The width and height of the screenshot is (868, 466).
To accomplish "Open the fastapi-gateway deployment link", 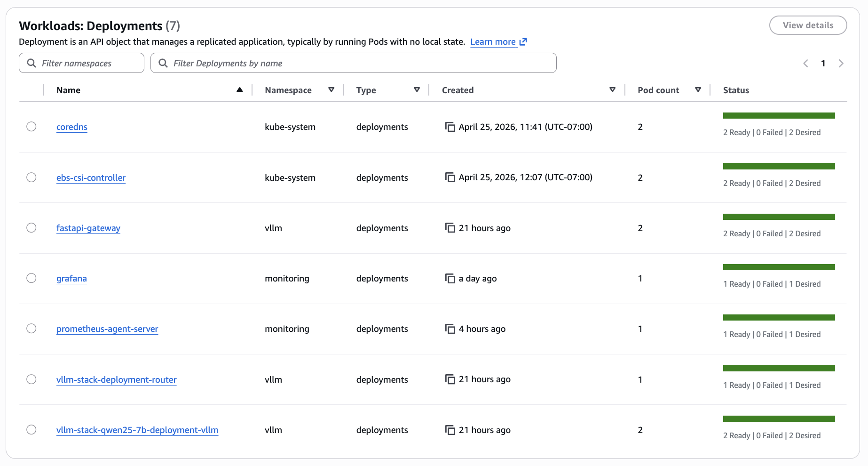I will coord(88,228).
